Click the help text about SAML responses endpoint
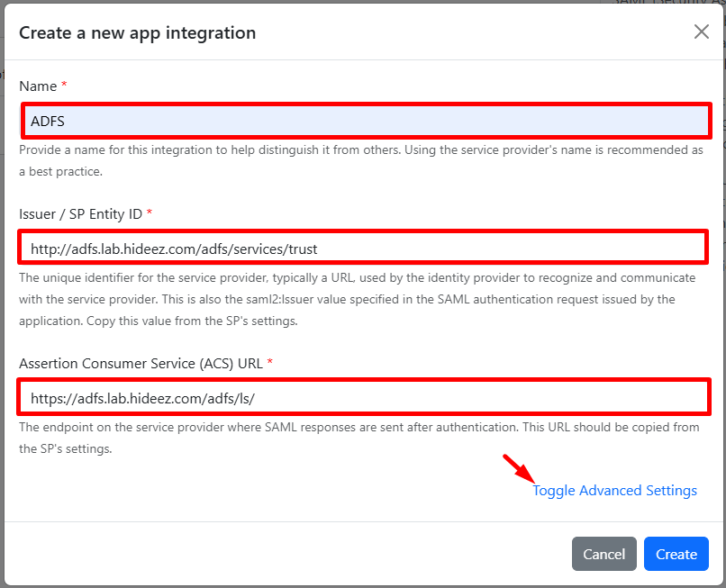Screen dimensions: 726x588 point(357,439)
